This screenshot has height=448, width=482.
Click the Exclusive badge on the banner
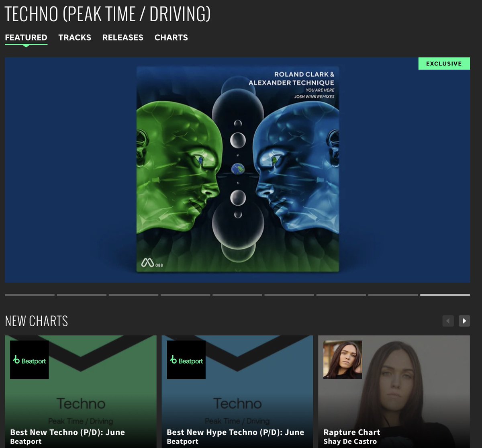[444, 63]
